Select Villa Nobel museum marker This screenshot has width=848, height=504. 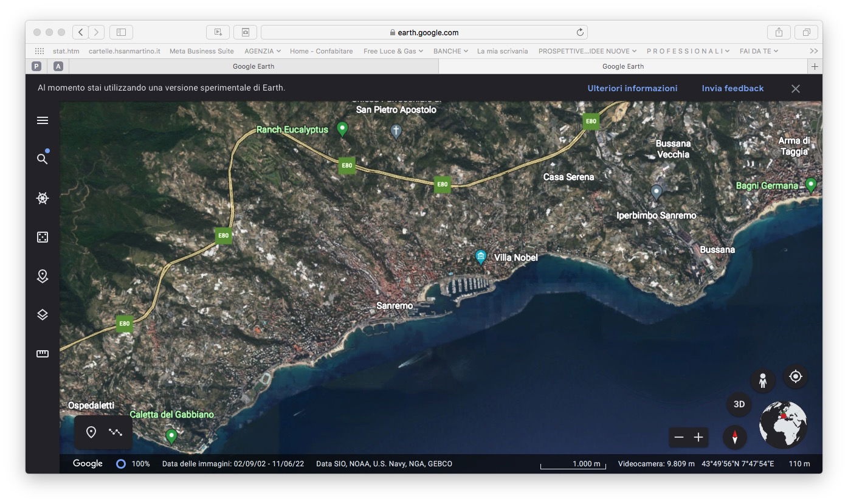pos(481,257)
